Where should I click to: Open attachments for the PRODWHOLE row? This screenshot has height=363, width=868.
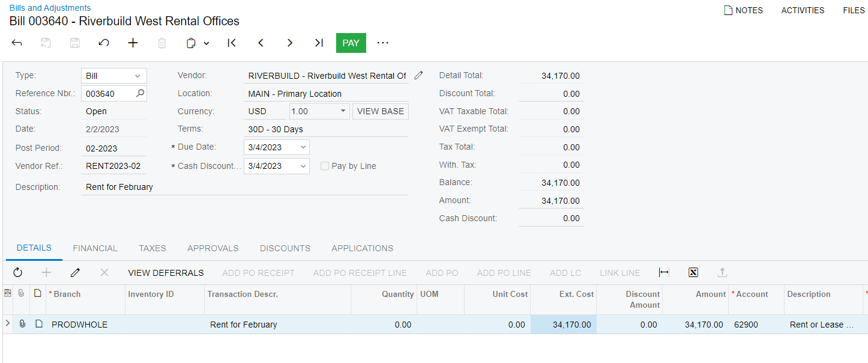(22, 324)
